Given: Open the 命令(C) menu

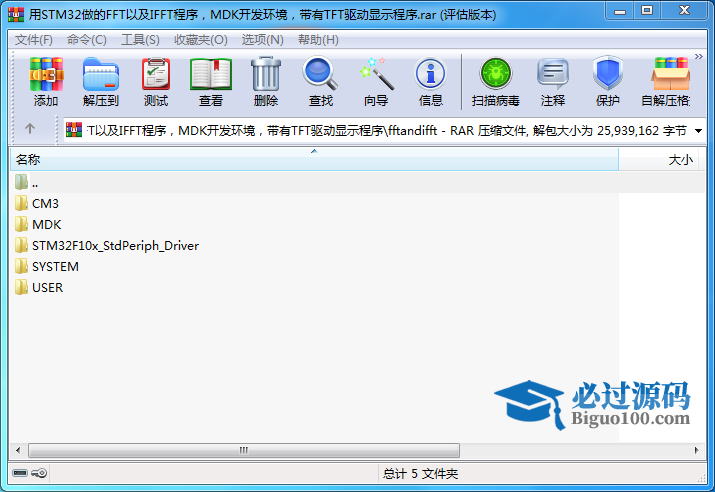Looking at the screenshot, I should [87, 40].
